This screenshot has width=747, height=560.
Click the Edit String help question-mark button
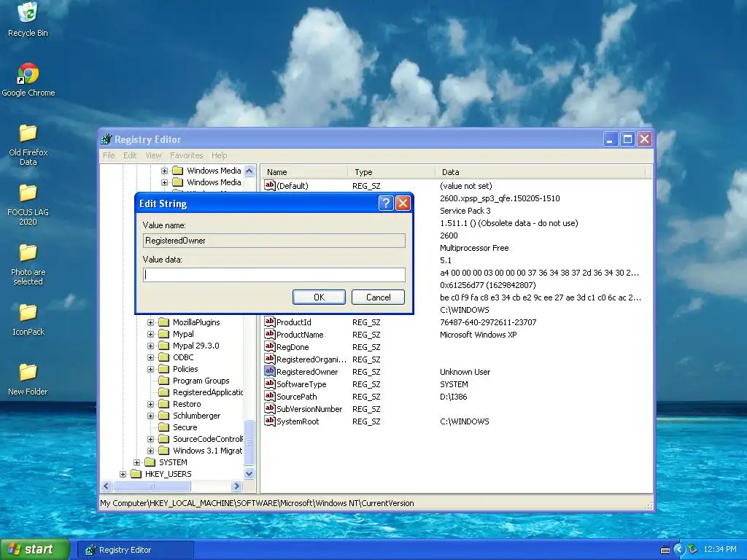pyautogui.click(x=386, y=203)
